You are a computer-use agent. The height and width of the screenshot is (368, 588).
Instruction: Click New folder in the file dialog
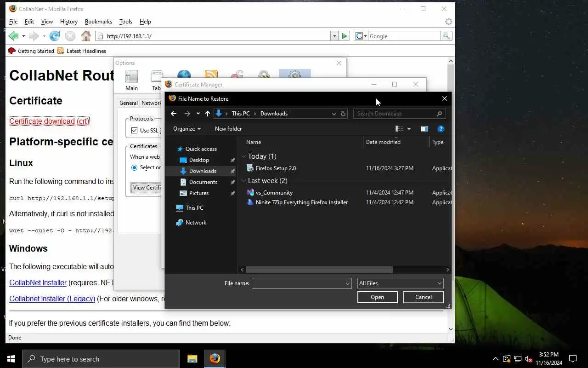pyautogui.click(x=228, y=129)
